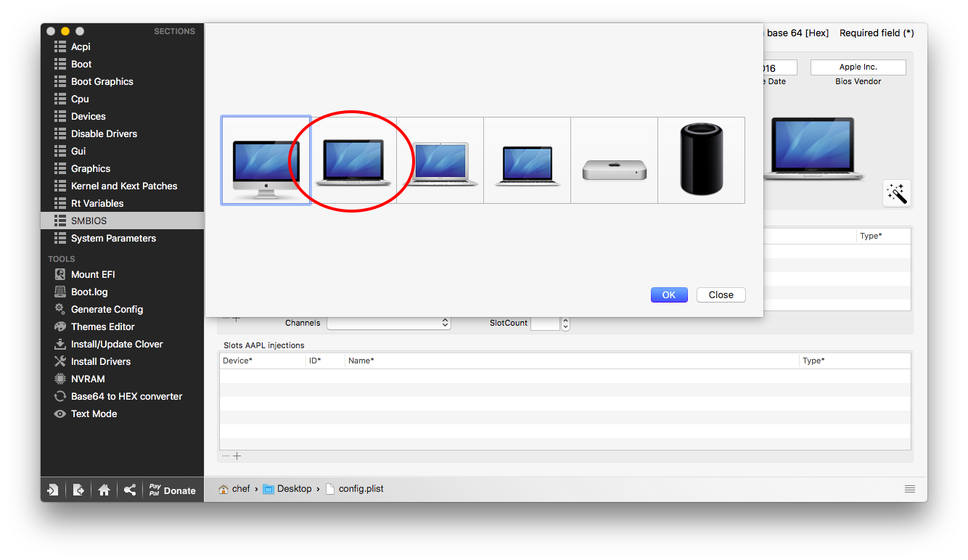Open the list menu icon in path bar
968x560 pixels.
click(910, 489)
